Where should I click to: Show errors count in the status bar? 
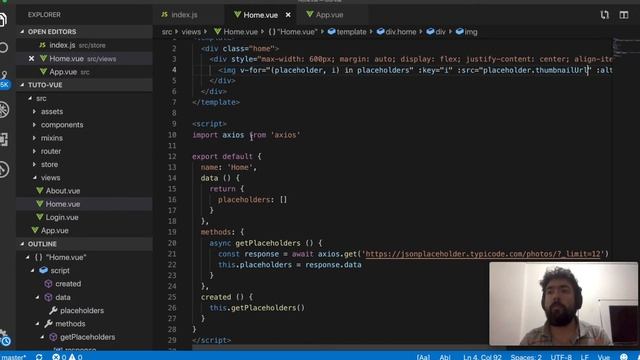(x=59, y=357)
